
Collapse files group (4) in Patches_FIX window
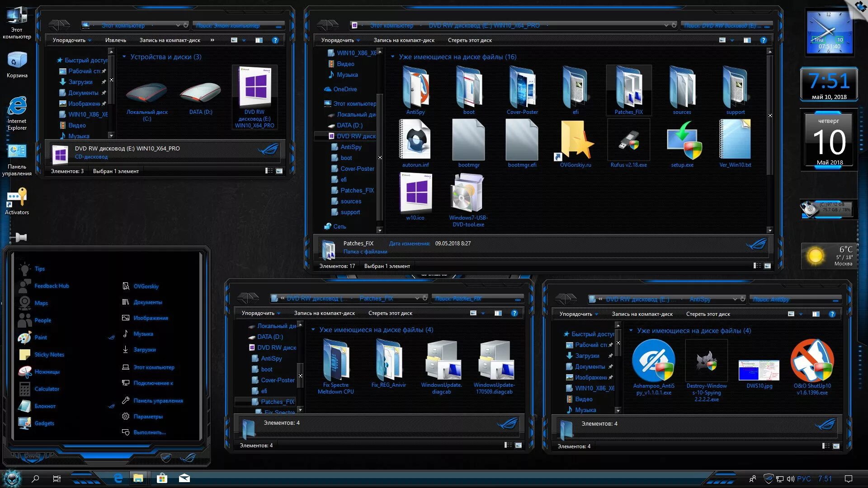313,330
